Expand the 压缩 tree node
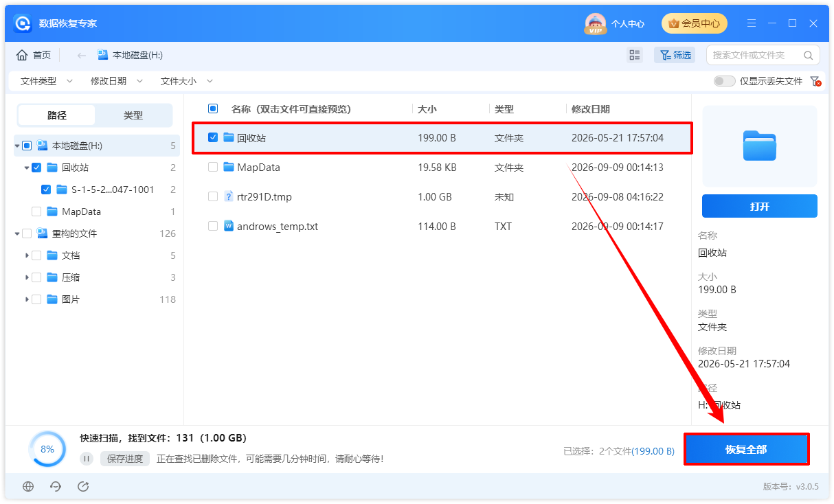 [27, 277]
